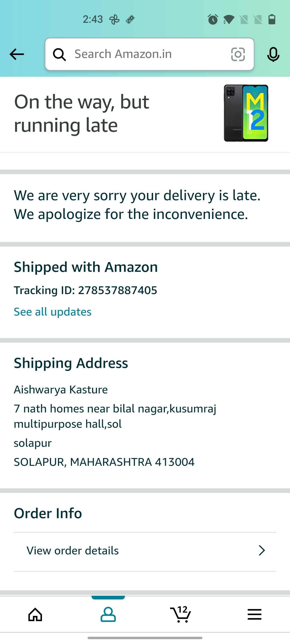Open the profile account tab
The height and width of the screenshot is (644, 290).
pos(108,614)
